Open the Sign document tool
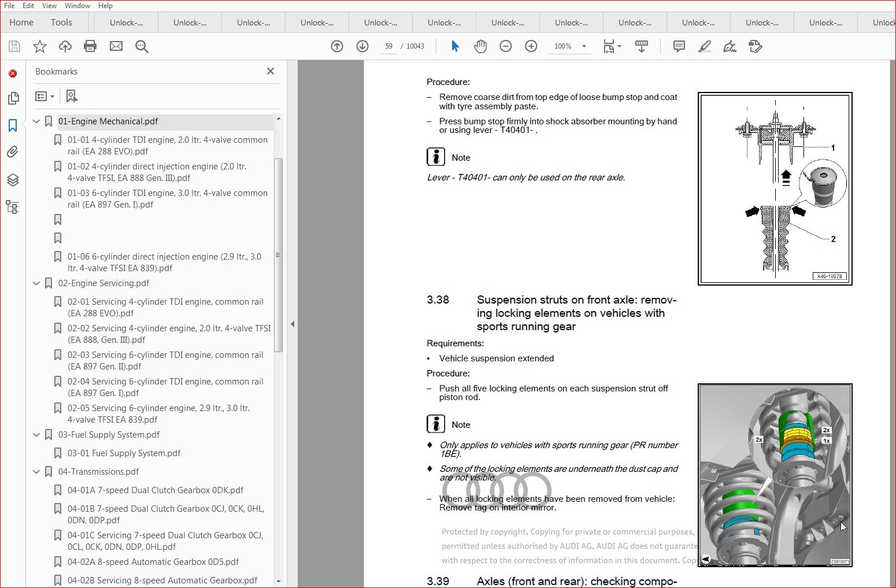 [730, 46]
